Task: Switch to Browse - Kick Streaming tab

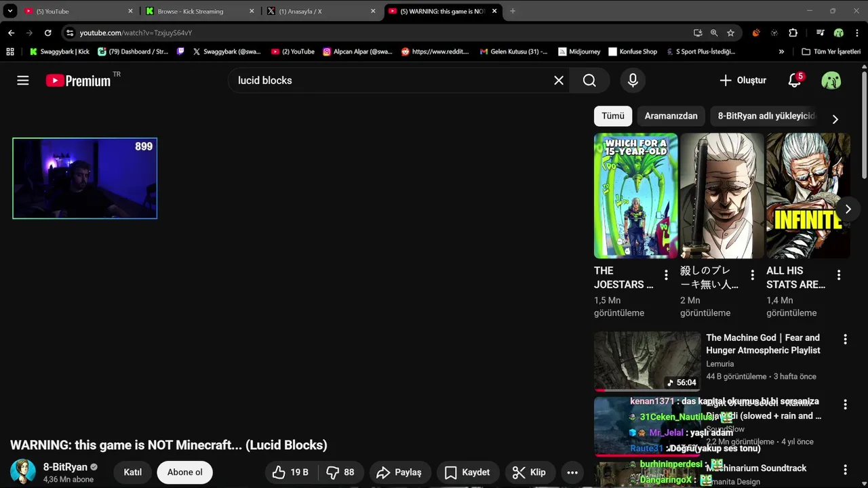Action: tap(200, 12)
